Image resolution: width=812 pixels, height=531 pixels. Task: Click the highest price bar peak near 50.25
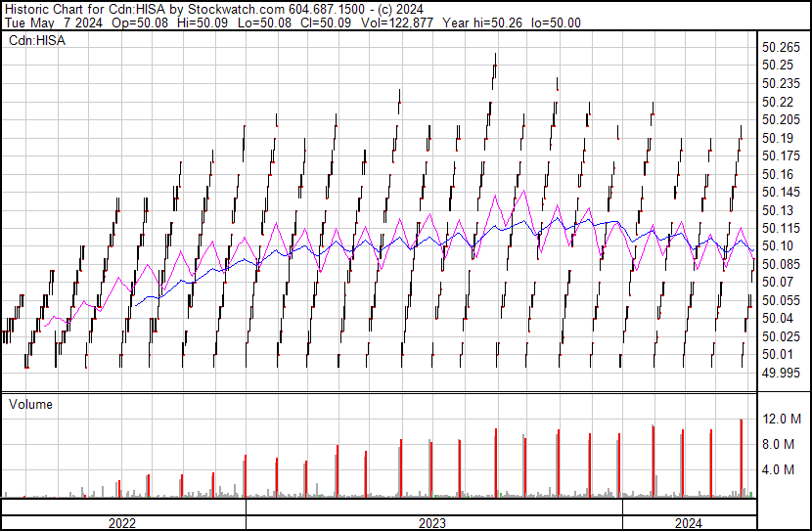pos(495,60)
